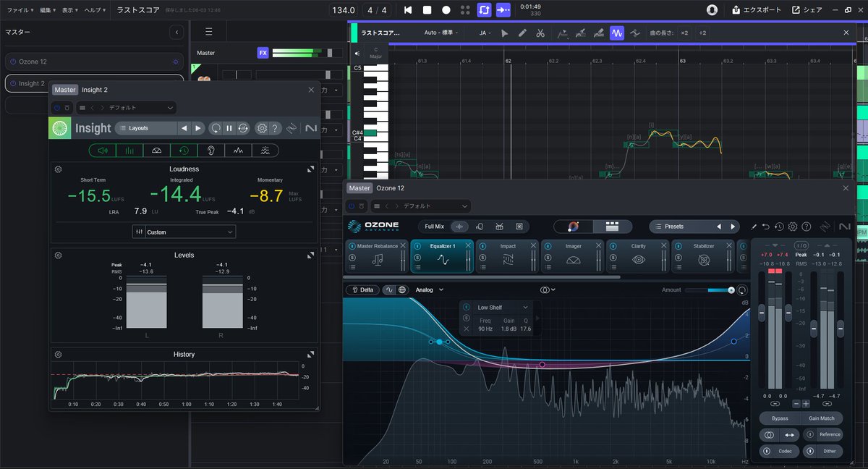Screen dimensions: 868x469
Task: Toggle the Insight intelligibility ear icon
Action: click(211, 151)
